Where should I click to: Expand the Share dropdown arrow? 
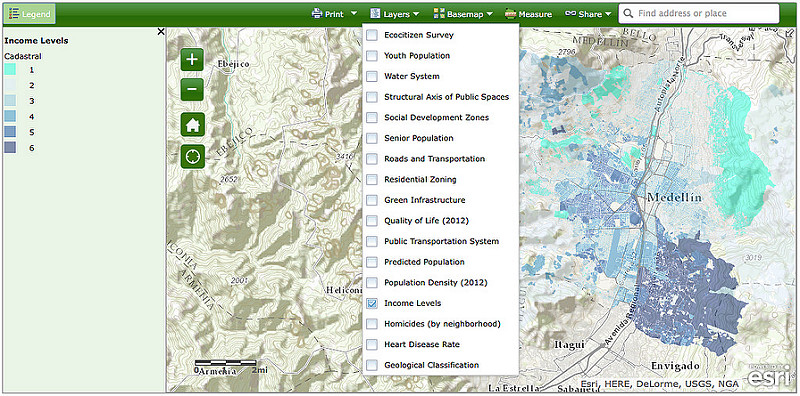(608, 14)
